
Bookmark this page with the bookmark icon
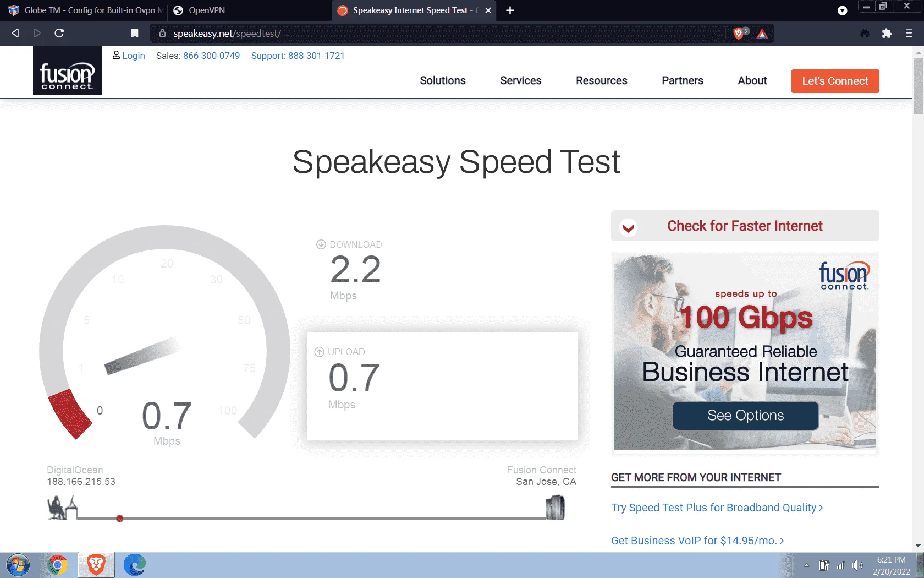(x=135, y=33)
